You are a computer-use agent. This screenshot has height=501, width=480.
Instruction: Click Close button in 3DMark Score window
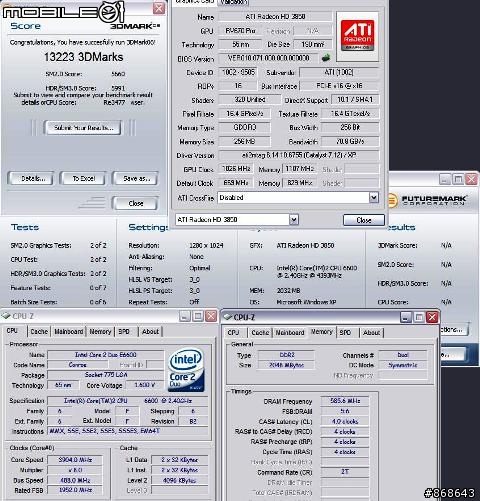click(x=136, y=203)
